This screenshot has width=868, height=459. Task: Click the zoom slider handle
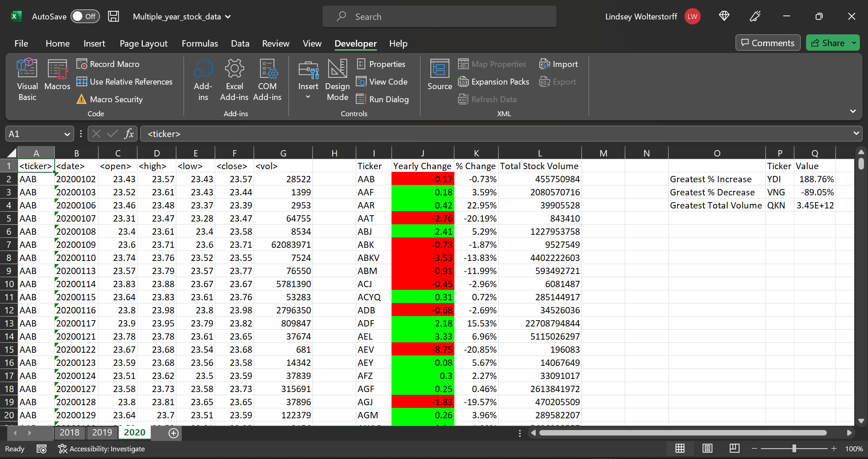(794, 449)
